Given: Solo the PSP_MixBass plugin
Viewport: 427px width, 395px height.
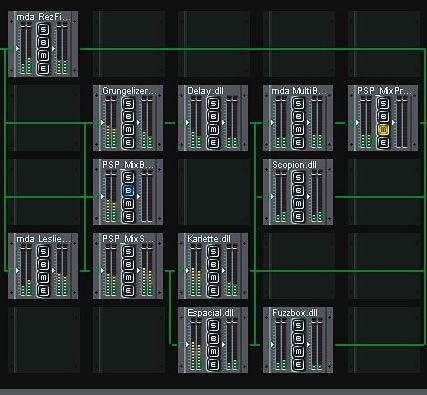Looking at the screenshot, I should (128, 177).
